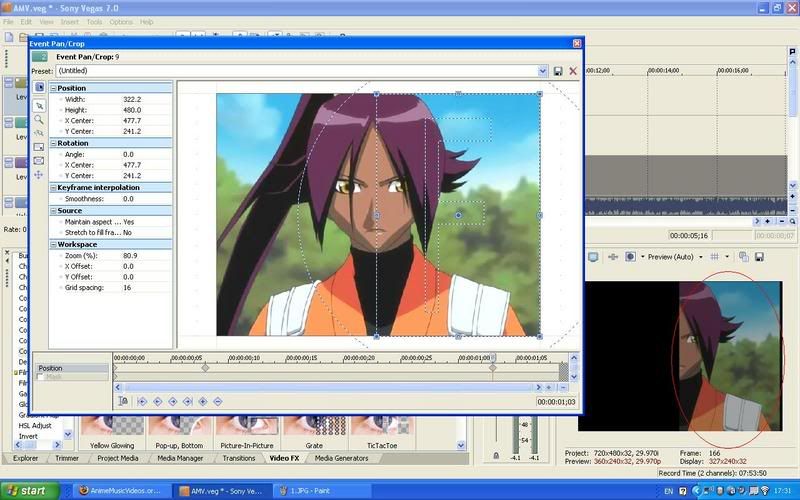Screen dimensions: 800x500
Task: Toggle Size About Center icon in Pan/Crop
Action: click(x=39, y=161)
